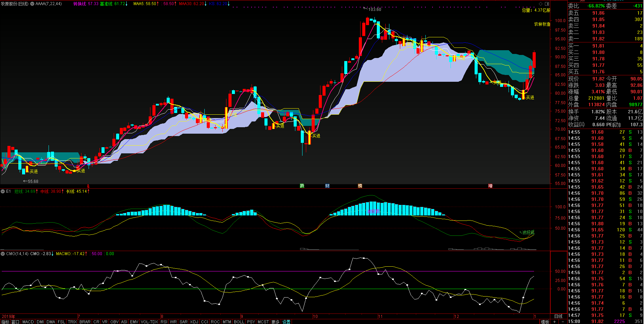The width and height of the screenshot is (644, 324).
Task: Switch to WR indicator
Action: click(173, 322)
